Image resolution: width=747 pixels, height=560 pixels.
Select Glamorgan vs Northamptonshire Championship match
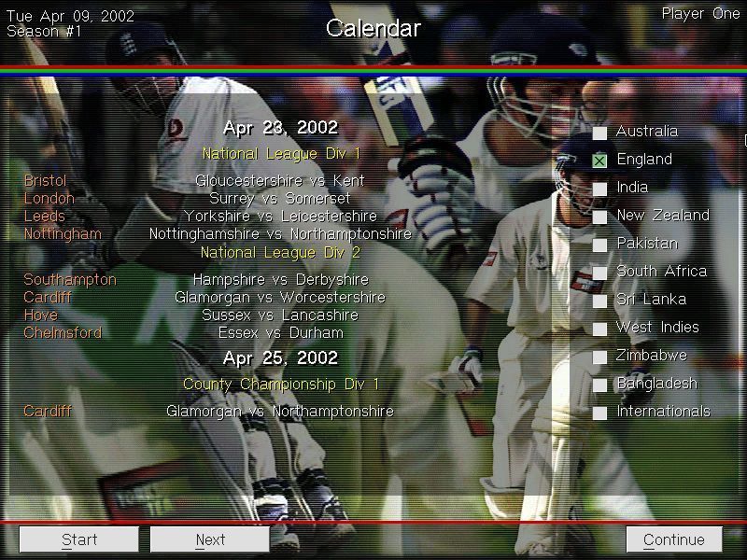coord(280,412)
